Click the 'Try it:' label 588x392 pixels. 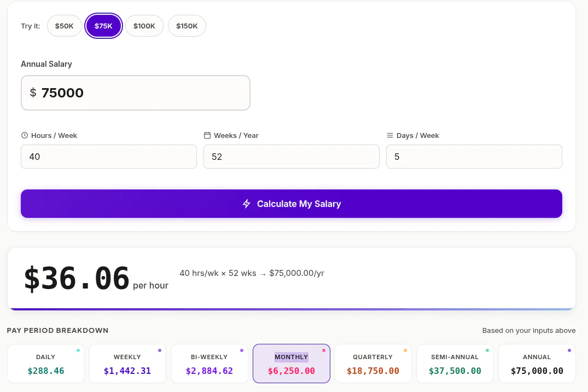coord(31,26)
